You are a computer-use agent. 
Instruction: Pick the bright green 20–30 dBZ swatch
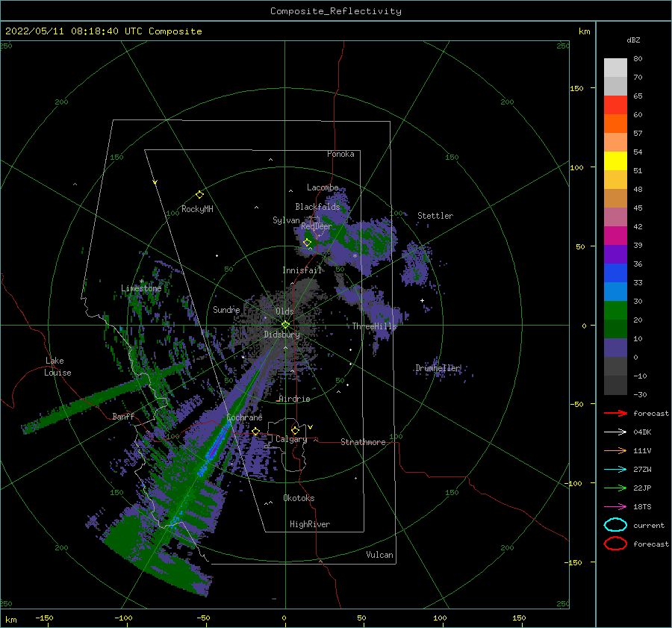(x=615, y=311)
